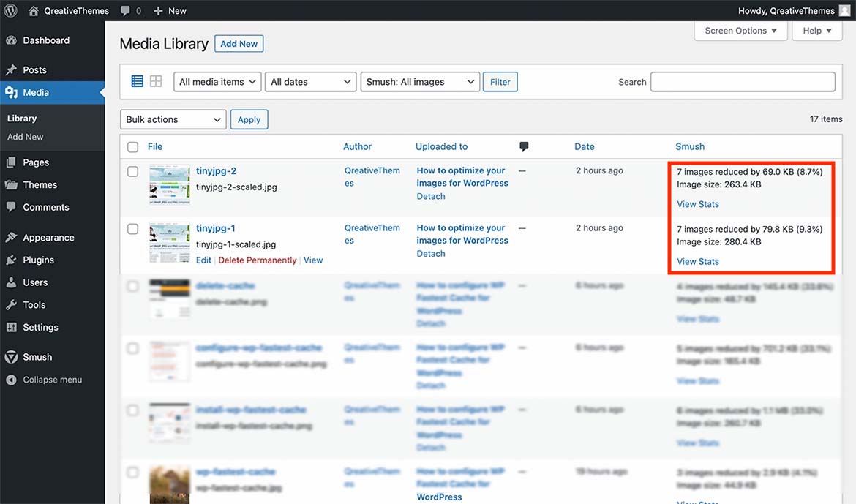Screen dimensions: 856x504
Task: Open the comments bubble in admin bar
Action: click(130, 10)
